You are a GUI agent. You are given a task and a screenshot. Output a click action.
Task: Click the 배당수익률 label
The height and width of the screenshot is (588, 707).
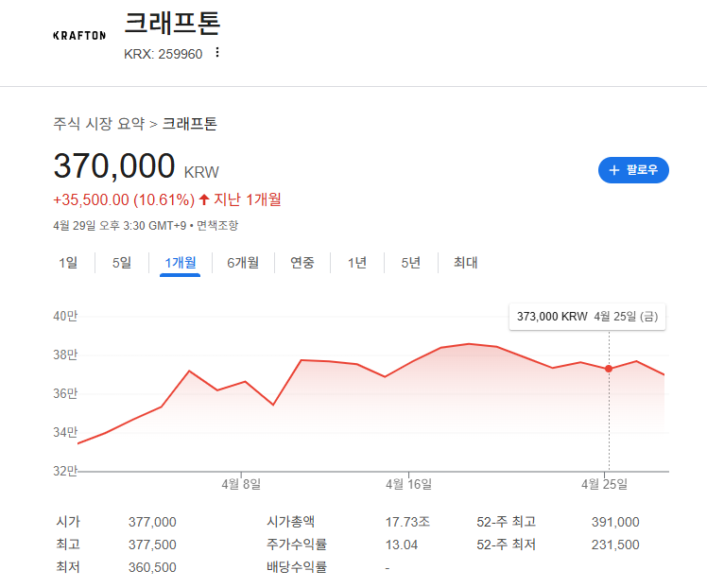tap(296, 567)
